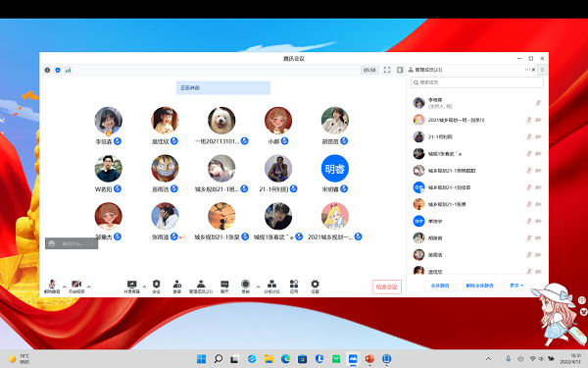This screenshot has height=368, width=588.
Task: Click the Mute All (全体静音) button
Action: click(x=440, y=286)
